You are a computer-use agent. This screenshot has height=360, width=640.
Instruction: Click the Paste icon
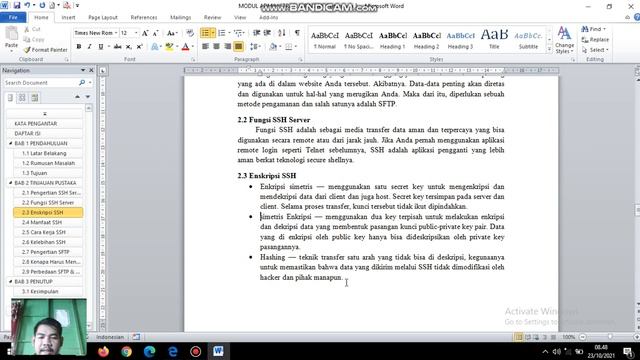11,34
